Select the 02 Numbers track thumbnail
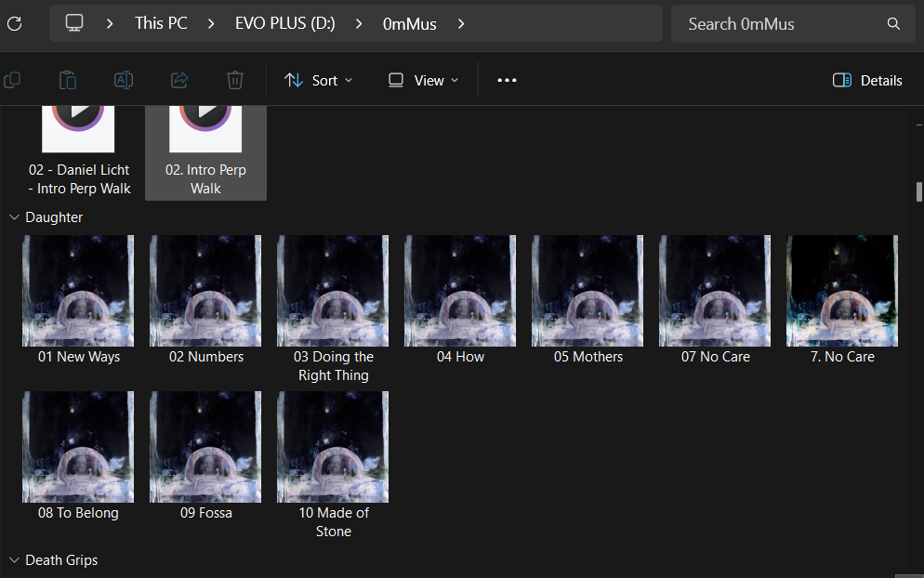Image resolution: width=924 pixels, height=578 pixels. pyautogui.click(x=205, y=291)
